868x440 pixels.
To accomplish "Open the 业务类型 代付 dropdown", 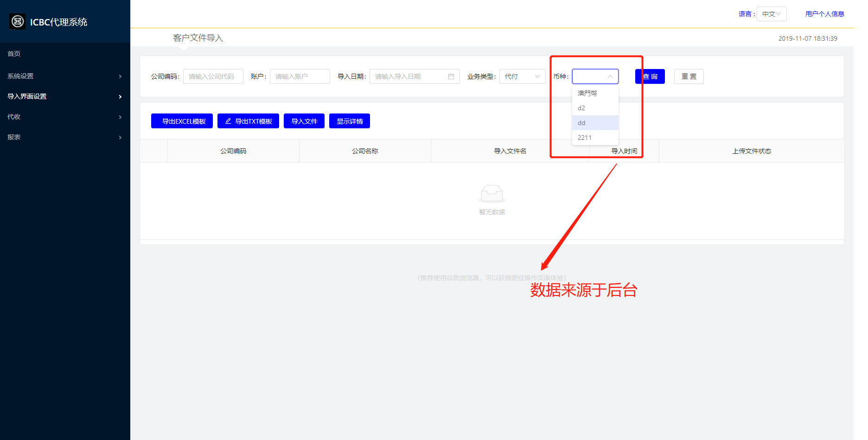I will (x=523, y=76).
